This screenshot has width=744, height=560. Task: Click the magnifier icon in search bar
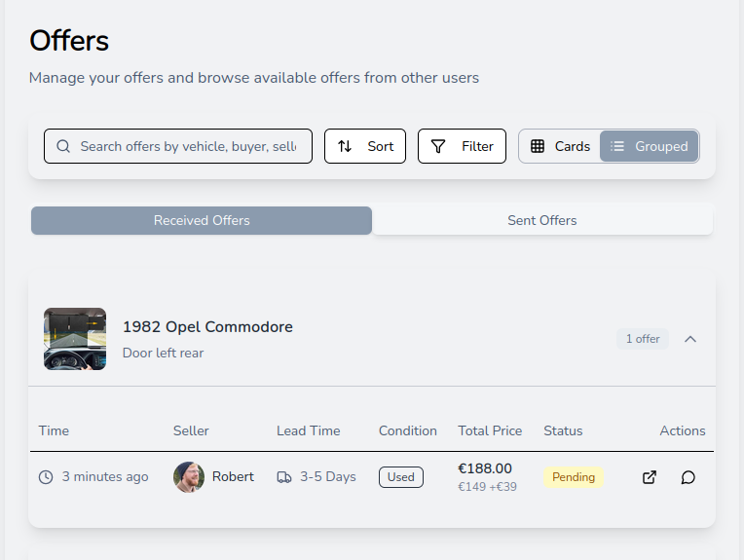point(63,146)
